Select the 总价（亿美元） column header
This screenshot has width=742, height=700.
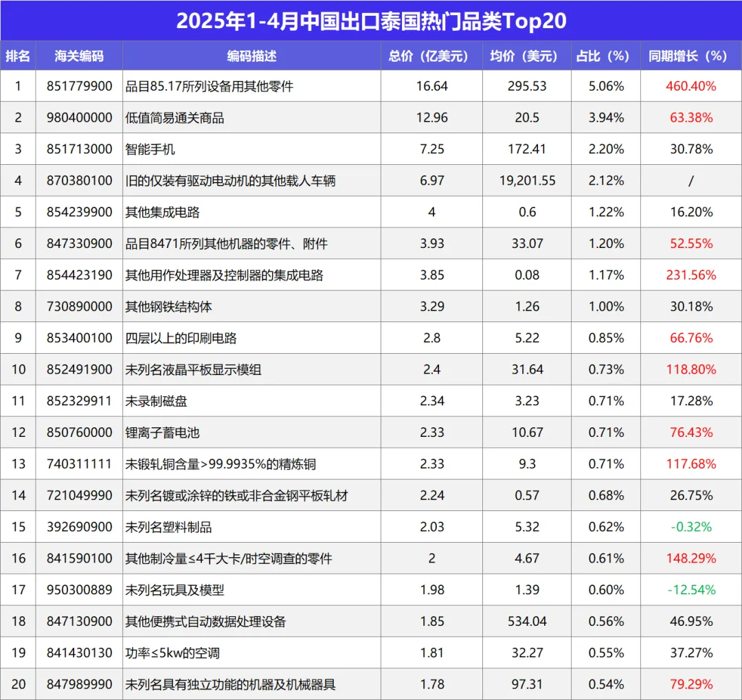tap(431, 56)
